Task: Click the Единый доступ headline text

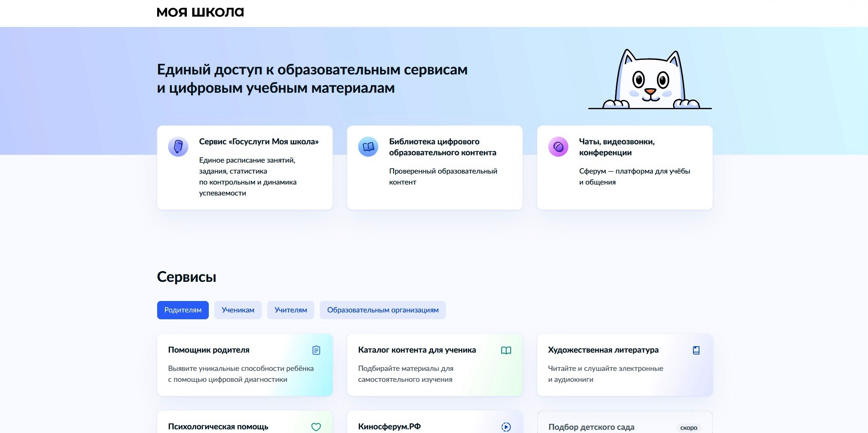Action: [312, 79]
